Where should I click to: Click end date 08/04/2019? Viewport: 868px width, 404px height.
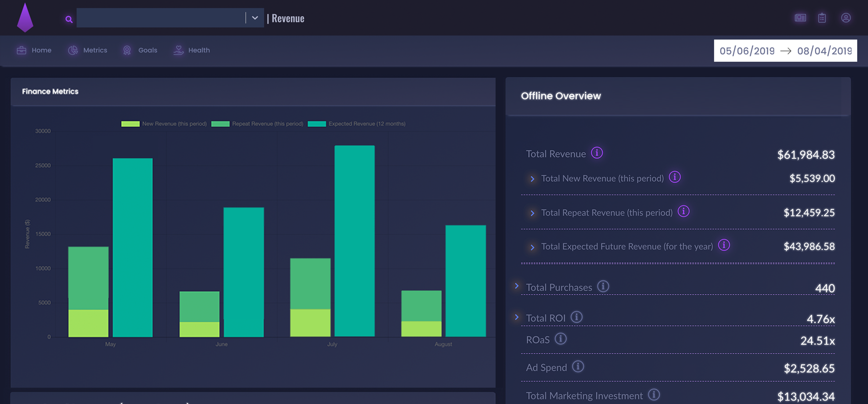[x=824, y=51]
